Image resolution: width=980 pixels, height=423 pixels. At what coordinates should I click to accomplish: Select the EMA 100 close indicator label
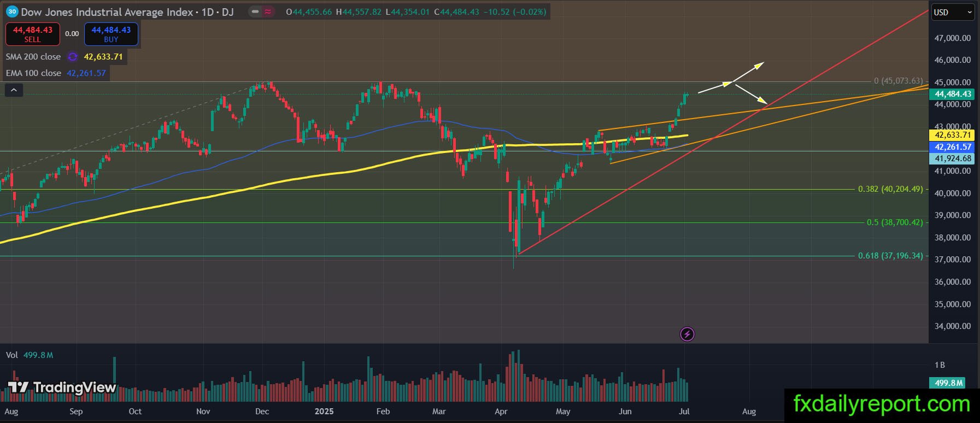(33, 73)
